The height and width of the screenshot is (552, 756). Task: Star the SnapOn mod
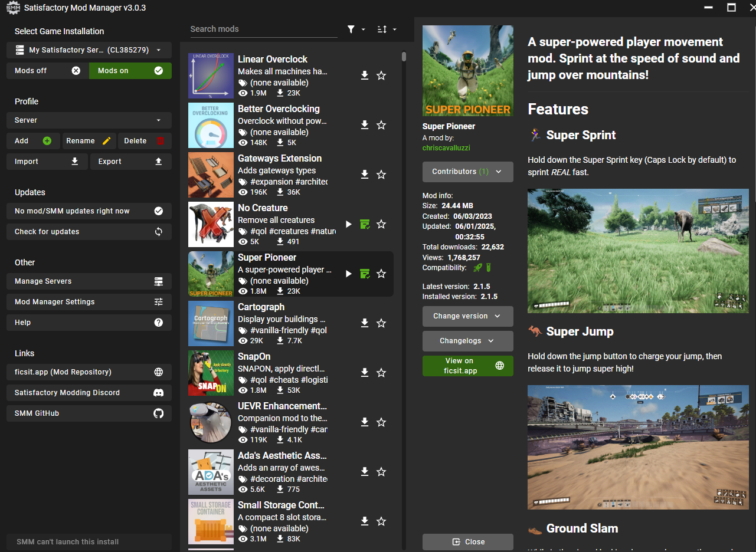[381, 373]
